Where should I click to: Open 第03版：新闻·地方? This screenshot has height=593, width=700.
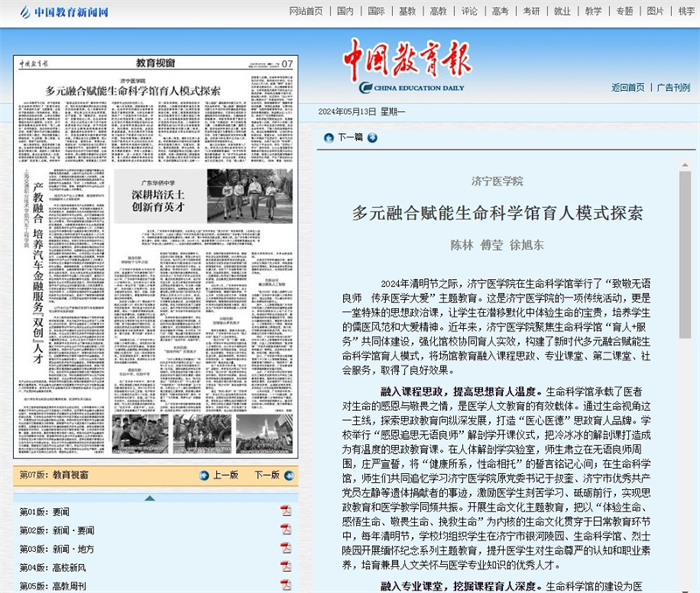57,549
